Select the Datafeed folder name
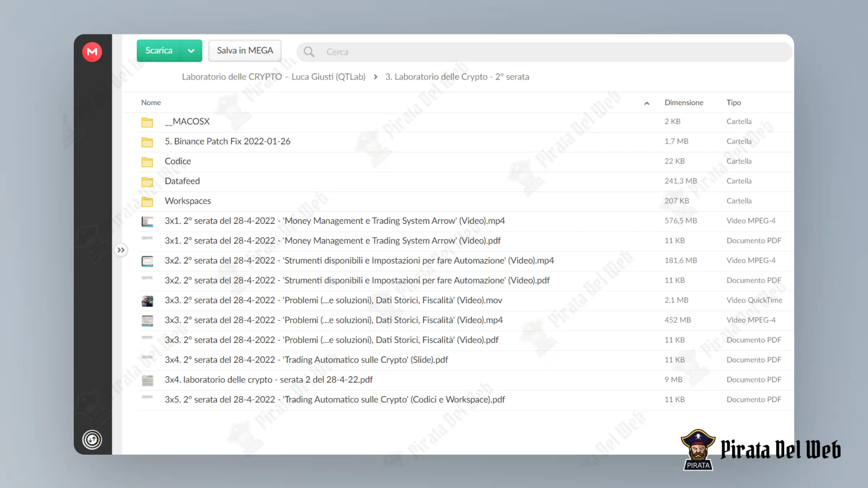The image size is (868, 488). click(x=182, y=181)
